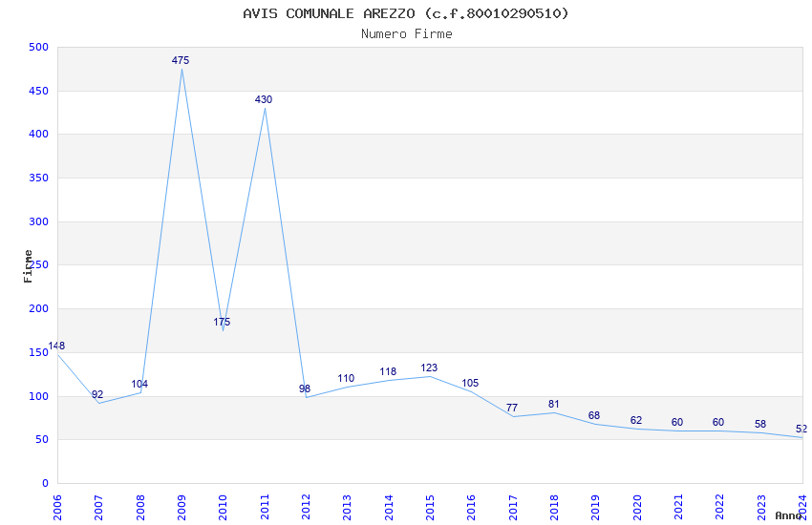Click the x-axis year 2020
The image size is (812, 525).
click(637, 507)
